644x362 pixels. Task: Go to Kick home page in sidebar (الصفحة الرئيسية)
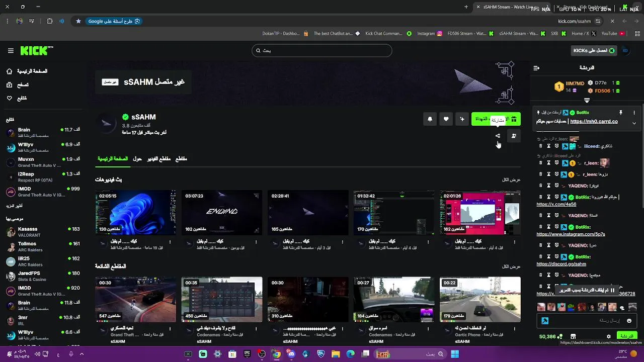tap(27, 71)
